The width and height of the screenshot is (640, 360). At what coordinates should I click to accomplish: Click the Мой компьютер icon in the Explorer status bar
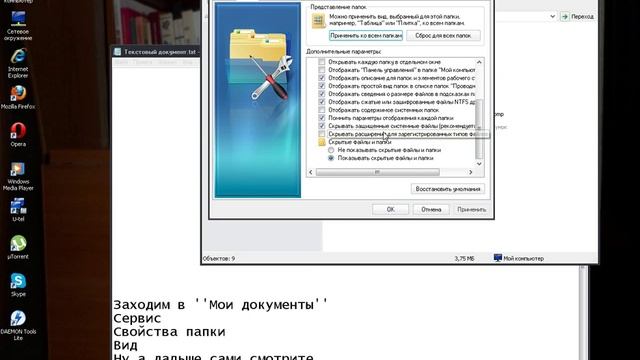coord(498,258)
